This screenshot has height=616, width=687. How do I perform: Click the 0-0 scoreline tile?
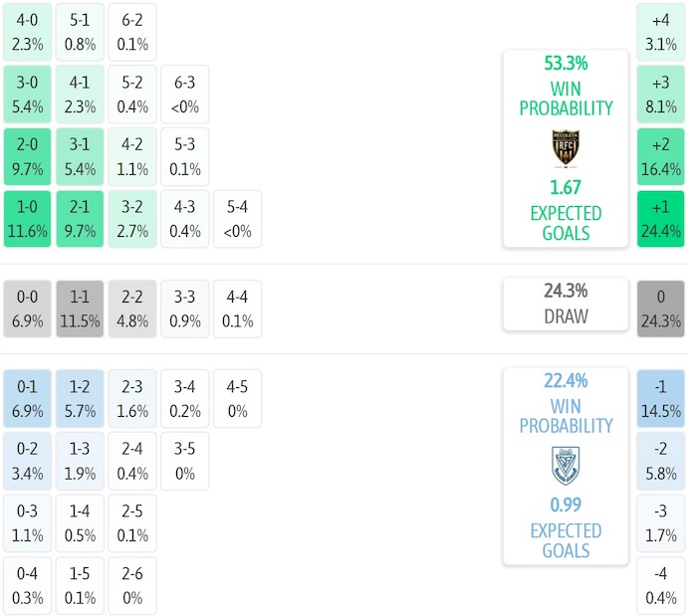click(x=27, y=309)
